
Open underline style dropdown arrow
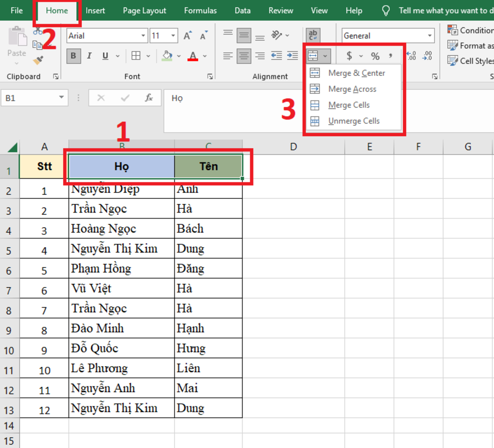pyautogui.click(x=117, y=56)
